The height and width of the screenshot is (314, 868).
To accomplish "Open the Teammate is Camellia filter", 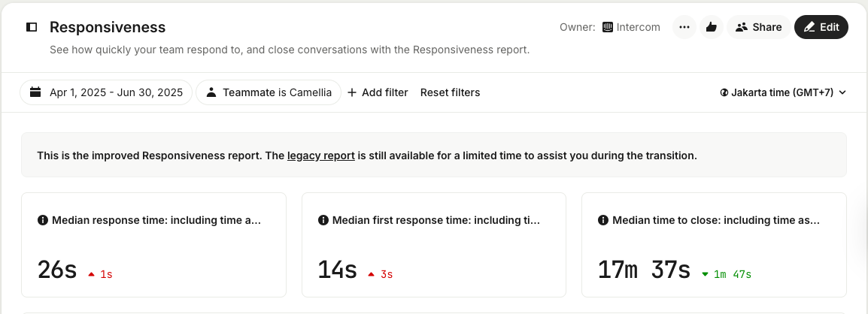I will click(x=269, y=92).
